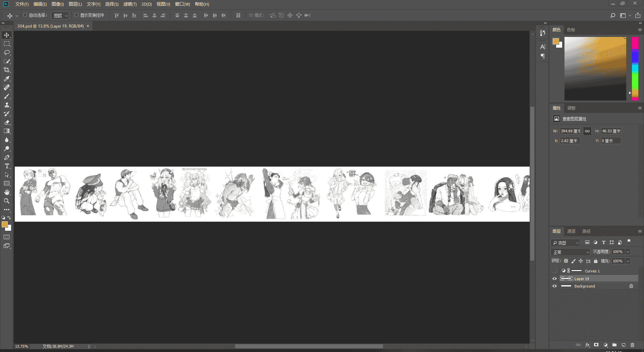Select the Crop tool
Image resolution: width=644 pixels, height=352 pixels.
point(7,70)
